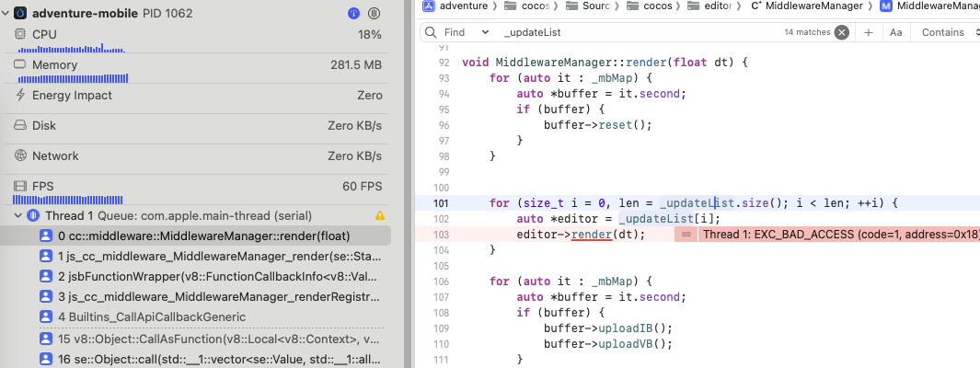980x368 pixels.
Task: Click the view-as-memory-graph icon beside PID 1062
Action: (x=374, y=13)
